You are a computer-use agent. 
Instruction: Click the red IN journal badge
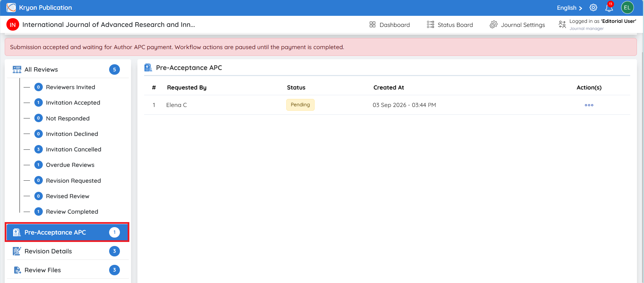(x=13, y=25)
